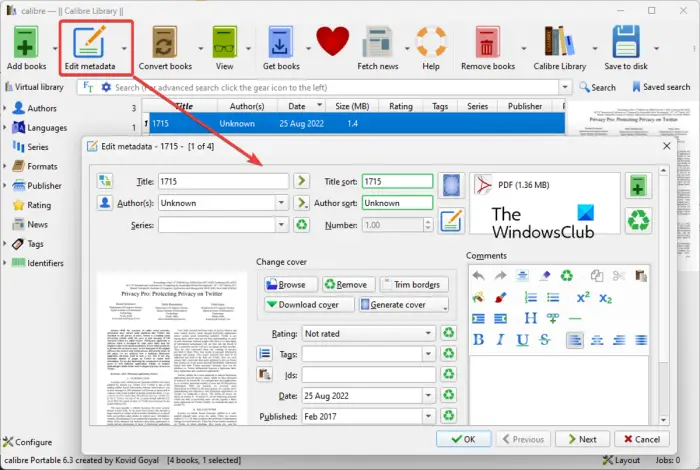This screenshot has width=700, height=470.
Task: Click the Help lifebuoy icon
Action: coord(431,42)
